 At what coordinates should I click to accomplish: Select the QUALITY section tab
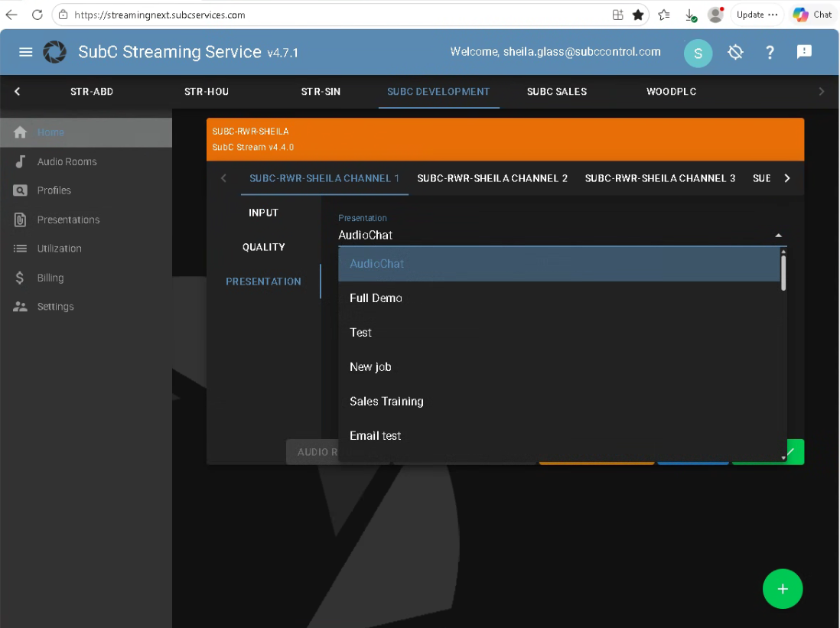pyautogui.click(x=264, y=247)
